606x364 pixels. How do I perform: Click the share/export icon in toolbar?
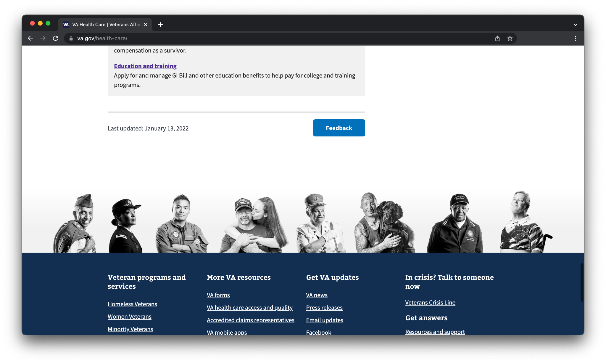click(x=497, y=38)
